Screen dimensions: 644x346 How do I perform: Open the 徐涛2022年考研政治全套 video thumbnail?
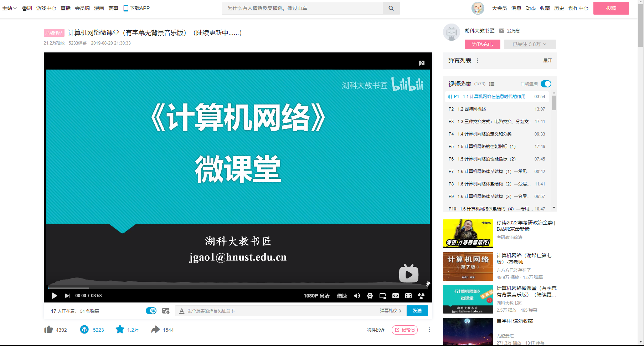468,234
